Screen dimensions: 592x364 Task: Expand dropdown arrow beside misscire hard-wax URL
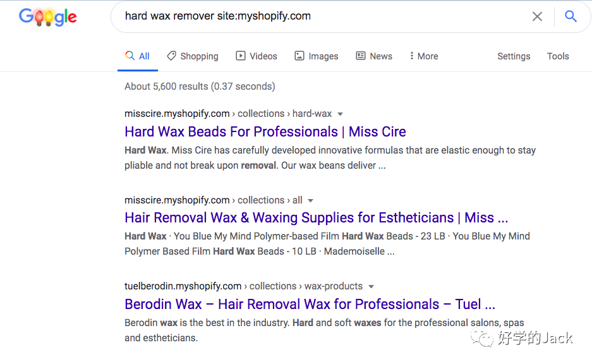tap(340, 114)
